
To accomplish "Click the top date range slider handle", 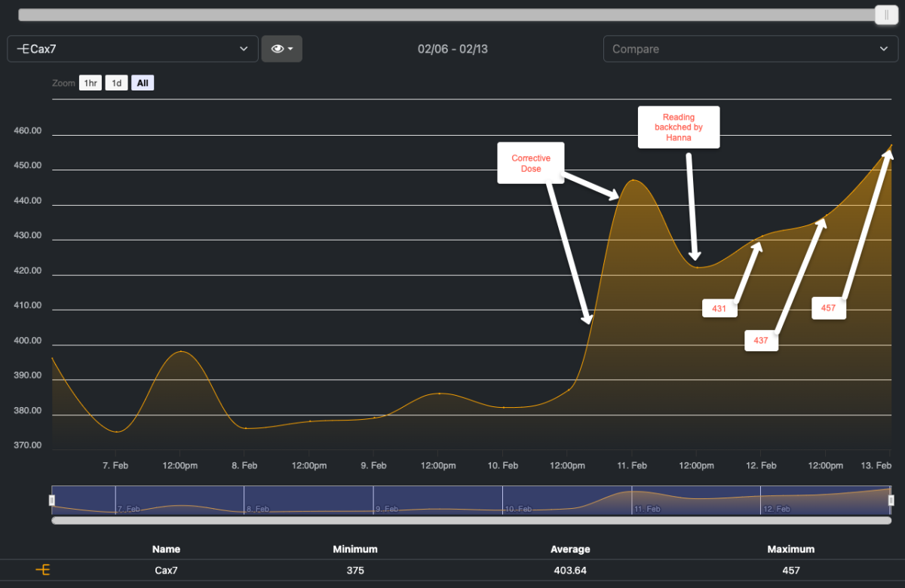I will (x=886, y=15).
